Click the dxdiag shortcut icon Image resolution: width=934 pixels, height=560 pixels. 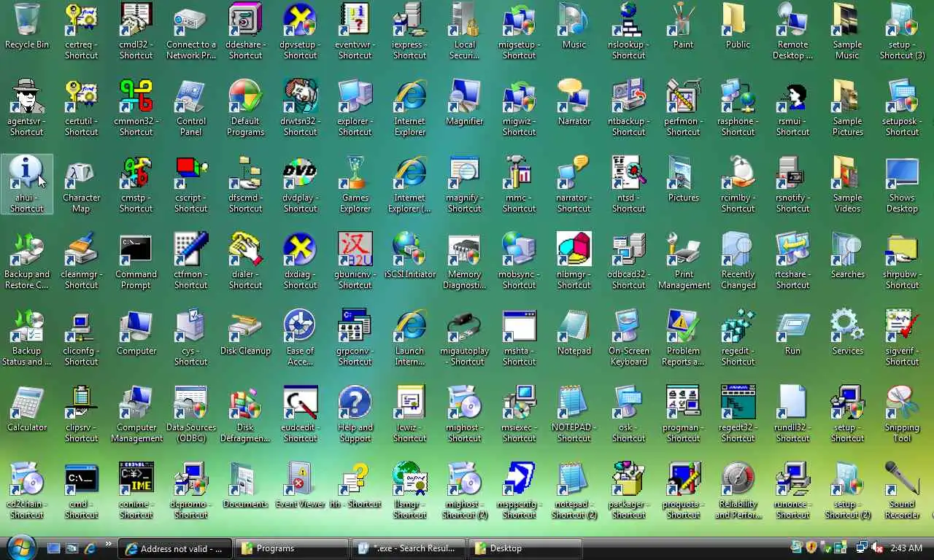301,261
